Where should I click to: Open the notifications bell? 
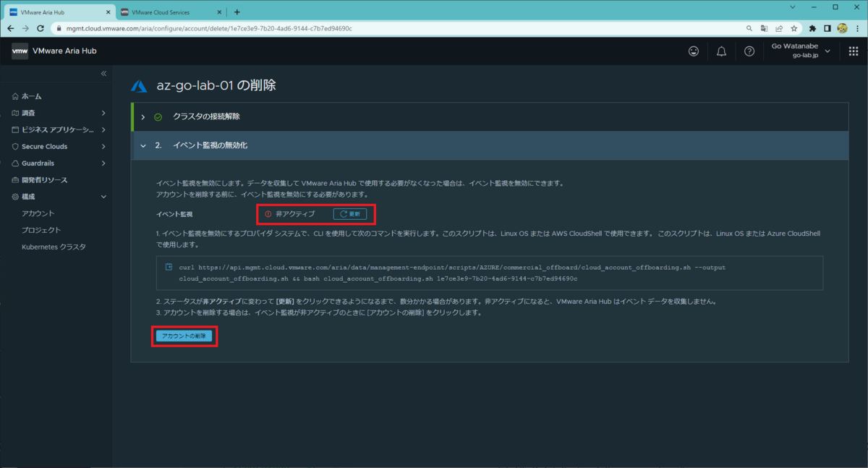(721, 51)
